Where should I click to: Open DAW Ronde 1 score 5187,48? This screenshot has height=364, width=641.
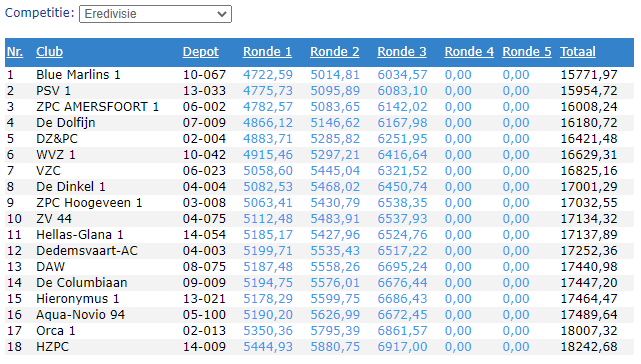268,267
